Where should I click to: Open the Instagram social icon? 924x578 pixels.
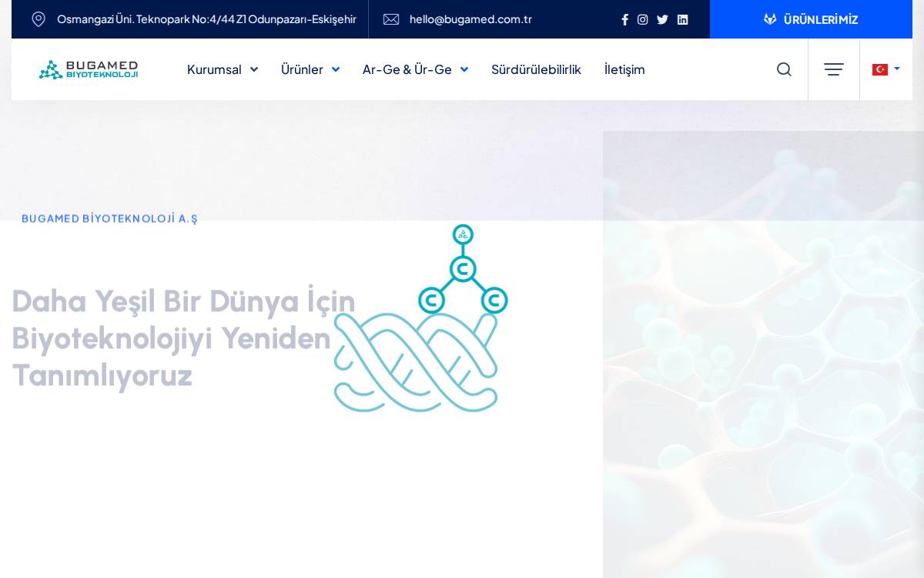coord(643,19)
